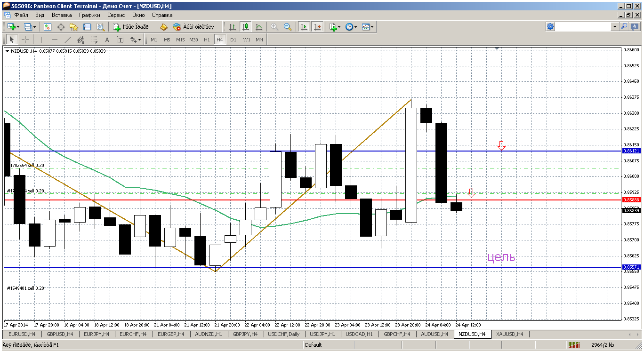Image resolution: width=644 pixels, height=351 pixels.
Task: Open the Market Watch window
Action: tap(48, 27)
